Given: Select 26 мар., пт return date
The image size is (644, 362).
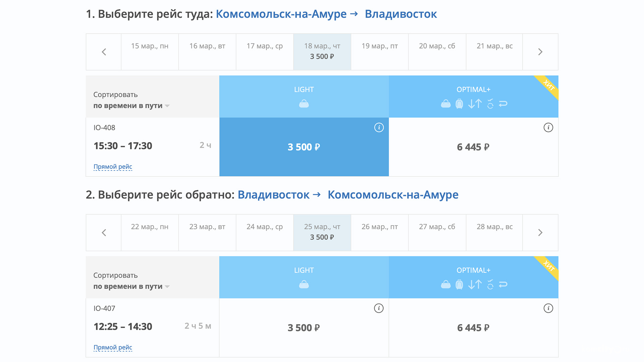Looking at the screenshot, I should point(380,233).
